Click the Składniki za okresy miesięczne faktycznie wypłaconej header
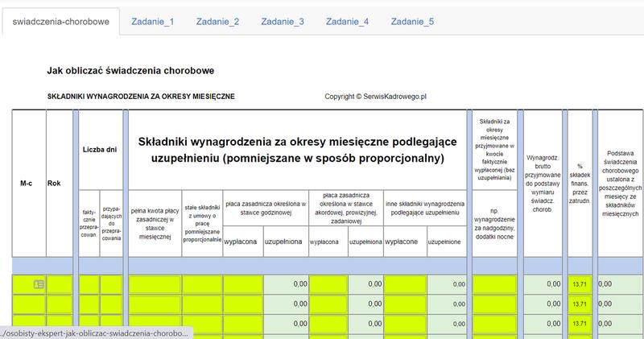The height and width of the screenshot is (339, 644). tap(494, 150)
